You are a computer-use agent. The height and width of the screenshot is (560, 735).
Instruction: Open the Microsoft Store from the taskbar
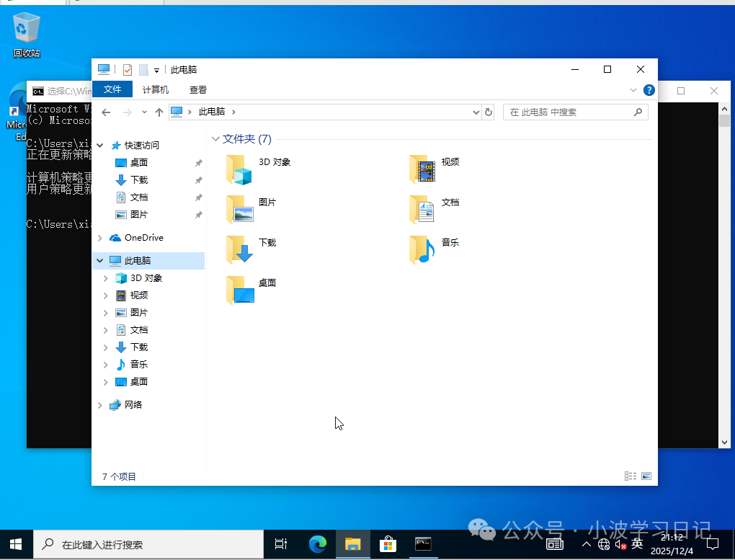pos(388,543)
